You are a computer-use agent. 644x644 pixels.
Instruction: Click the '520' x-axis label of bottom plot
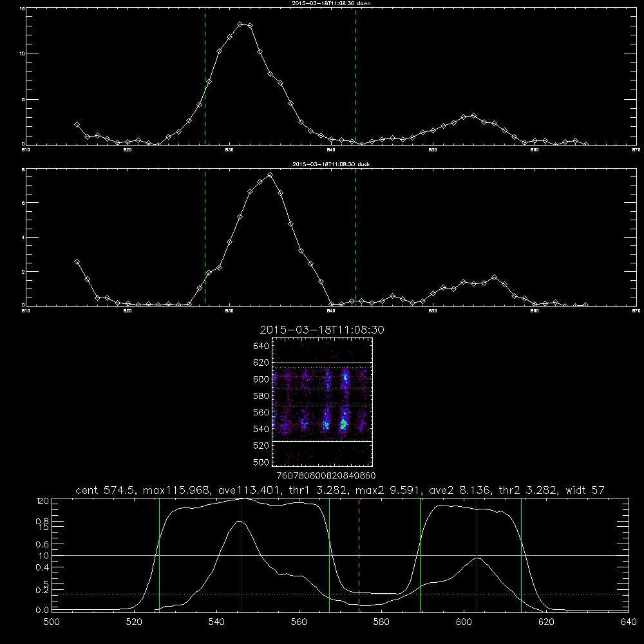[x=134, y=622]
